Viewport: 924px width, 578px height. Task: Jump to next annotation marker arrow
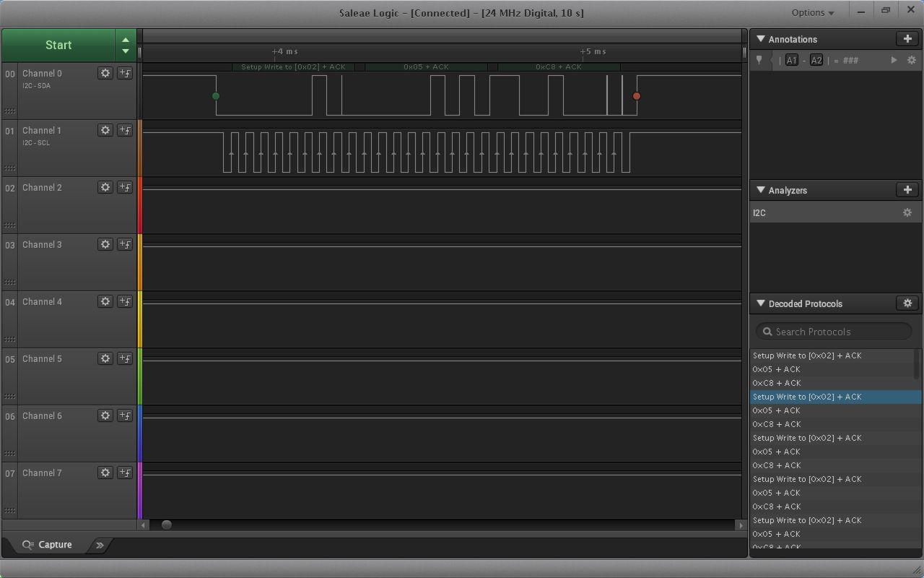[x=894, y=61]
